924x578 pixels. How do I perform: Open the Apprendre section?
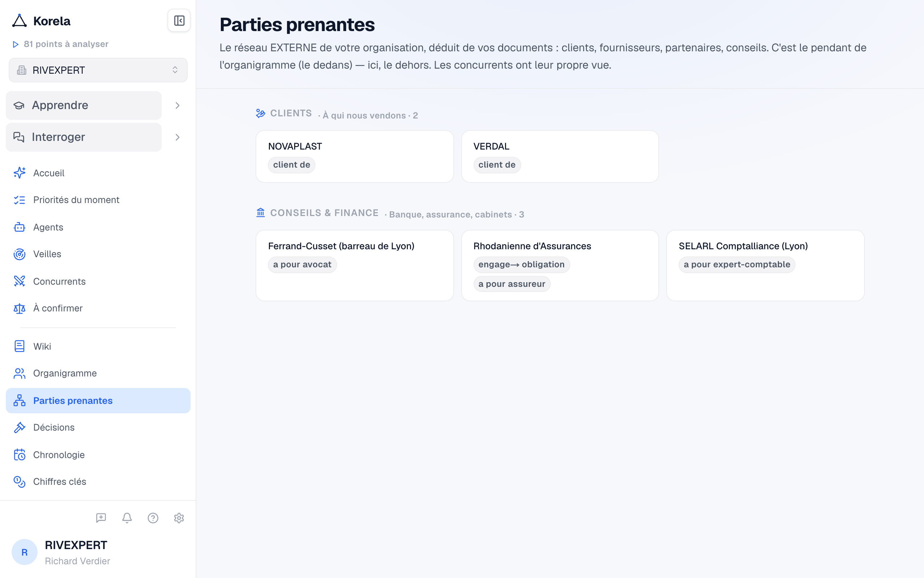pyautogui.click(x=84, y=105)
